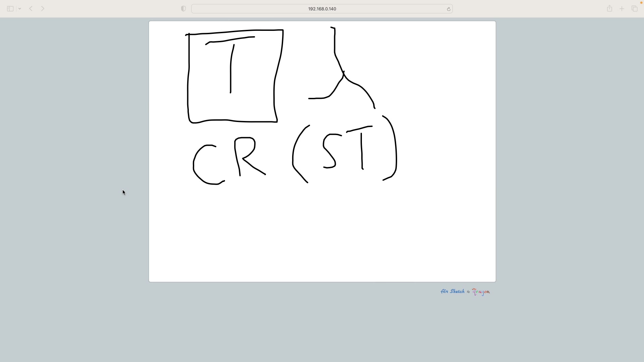Click the orange indicator dot in the top corner
Image resolution: width=644 pixels, height=362 pixels.
tap(641, 3)
